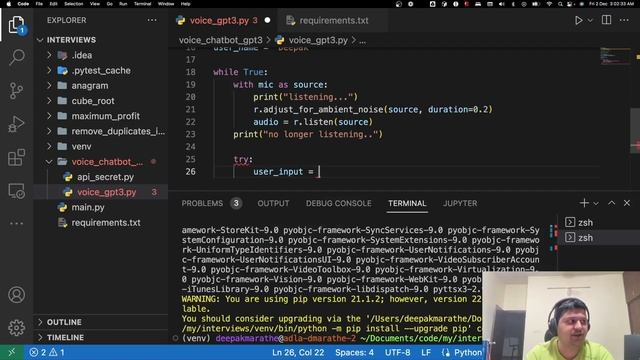The width and height of the screenshot is (640, 360).
Task: Open requirements.txt in the explorer tree
Action: (x=100, y=222)
